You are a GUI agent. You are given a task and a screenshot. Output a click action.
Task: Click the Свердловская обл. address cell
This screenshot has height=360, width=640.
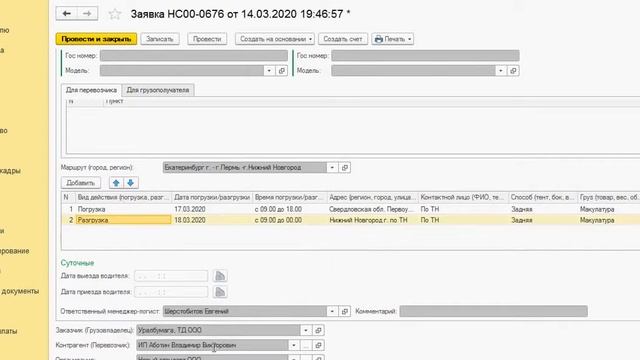372,209
